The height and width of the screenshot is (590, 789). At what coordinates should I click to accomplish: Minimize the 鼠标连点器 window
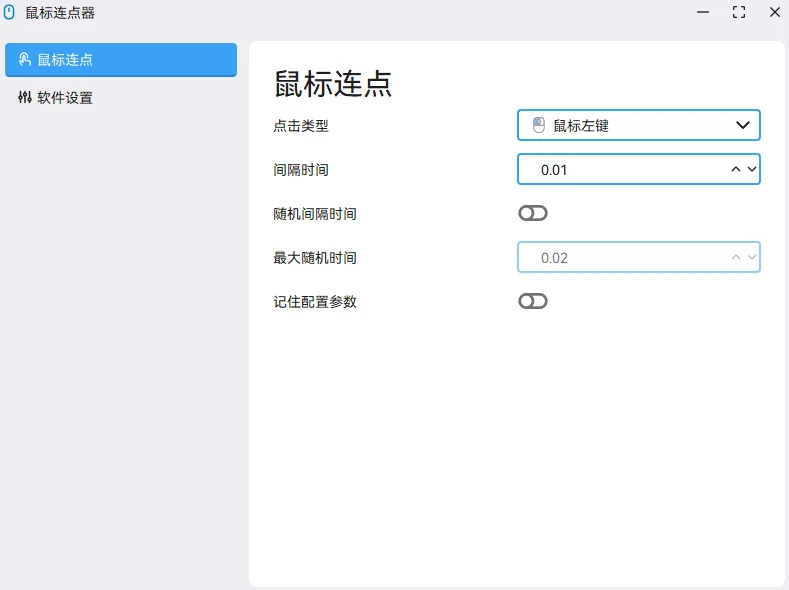[x=703, y=13]
